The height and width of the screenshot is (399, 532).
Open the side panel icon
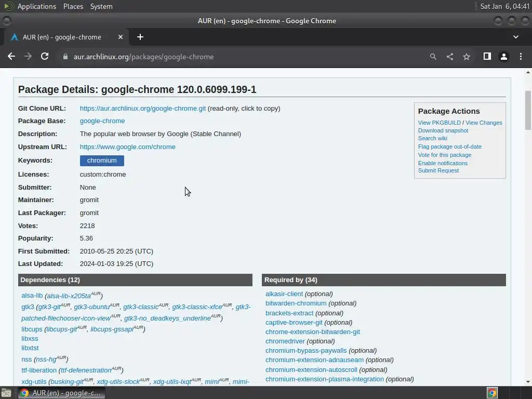coord(487,56)
